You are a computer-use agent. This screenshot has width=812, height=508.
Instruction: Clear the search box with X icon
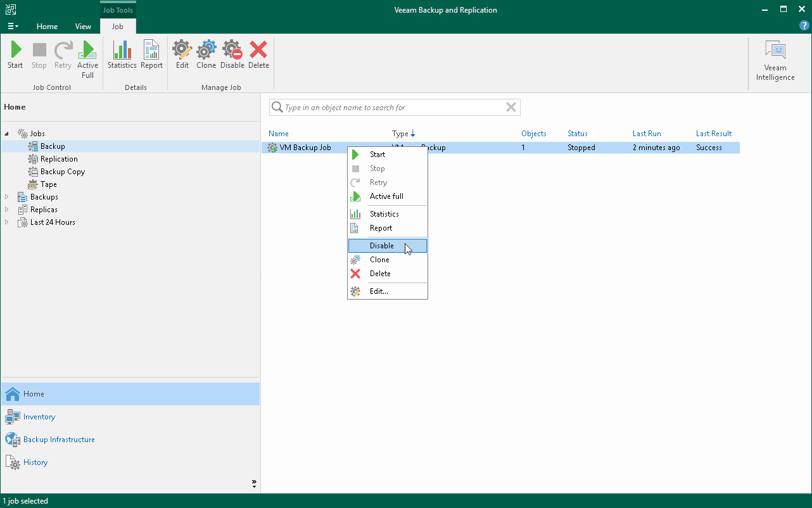[511, 107]
